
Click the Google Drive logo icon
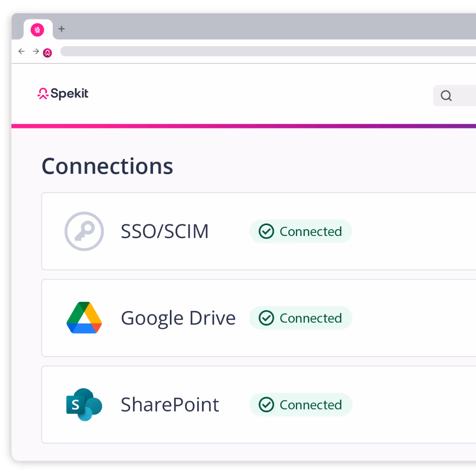tap(84, 318)
